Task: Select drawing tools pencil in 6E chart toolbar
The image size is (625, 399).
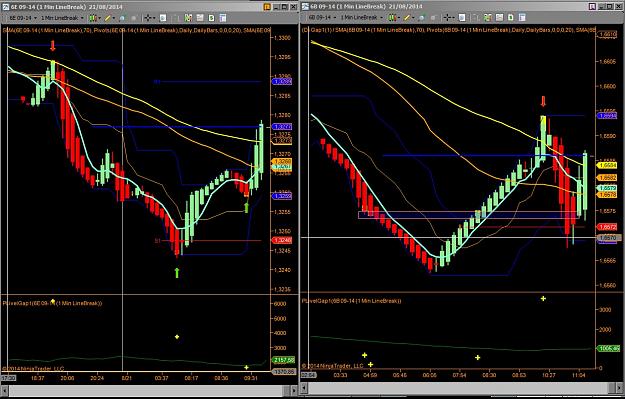Action: pyautogui.click(x=107, y=18)
